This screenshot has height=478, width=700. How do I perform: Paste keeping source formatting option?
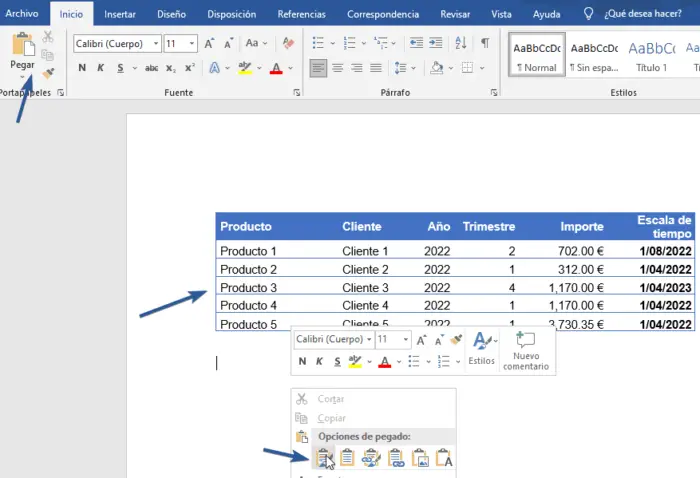tap(324, 458)
